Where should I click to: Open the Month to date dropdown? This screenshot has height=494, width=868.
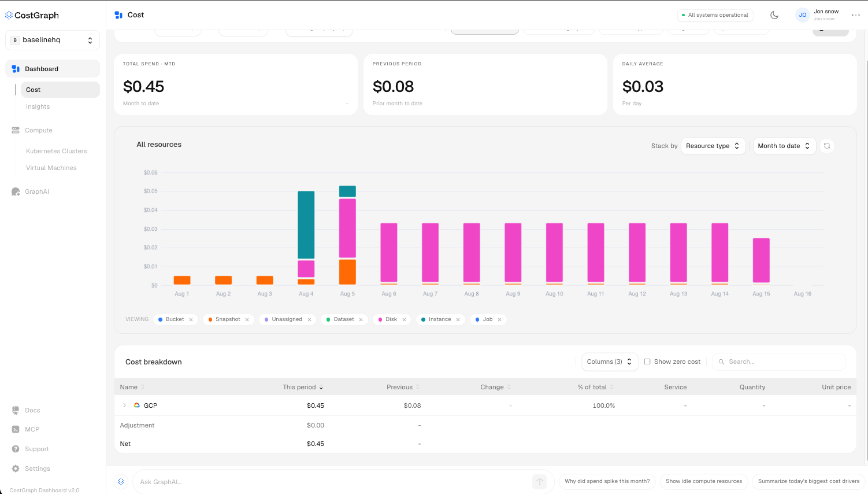coord(784,146)
